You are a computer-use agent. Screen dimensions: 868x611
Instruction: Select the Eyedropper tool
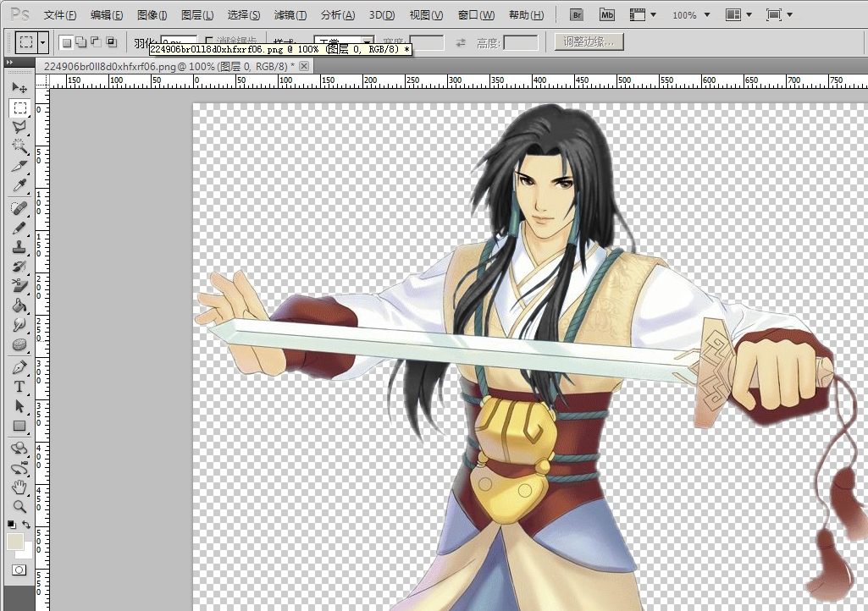(x=19, y=185)
